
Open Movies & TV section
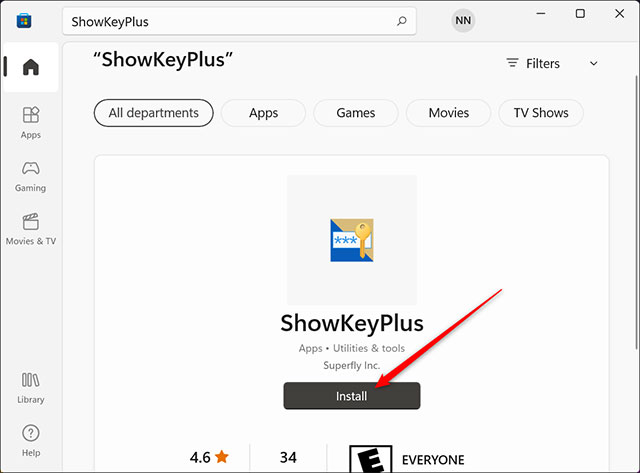(x=31, y=229)
